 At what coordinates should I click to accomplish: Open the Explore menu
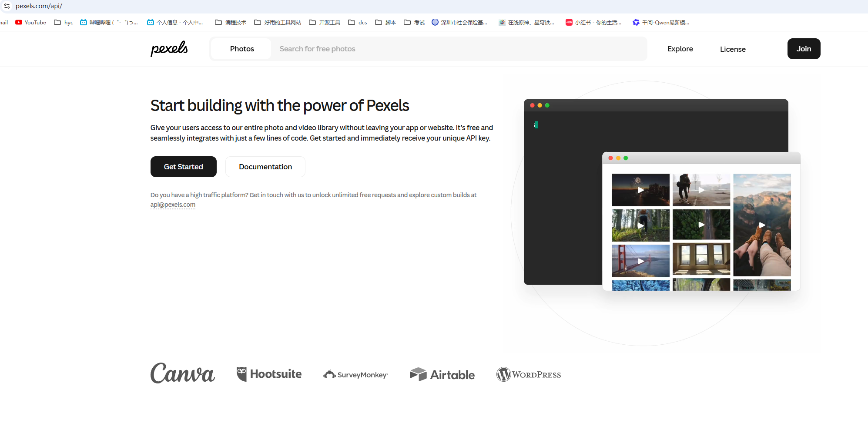tap(680, 49)
